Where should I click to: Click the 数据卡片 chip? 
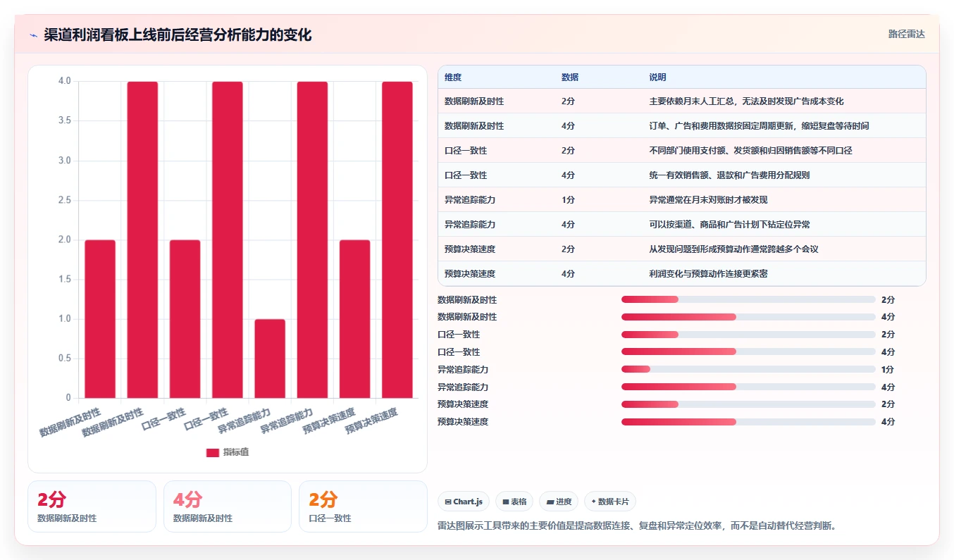click(610, 502)
